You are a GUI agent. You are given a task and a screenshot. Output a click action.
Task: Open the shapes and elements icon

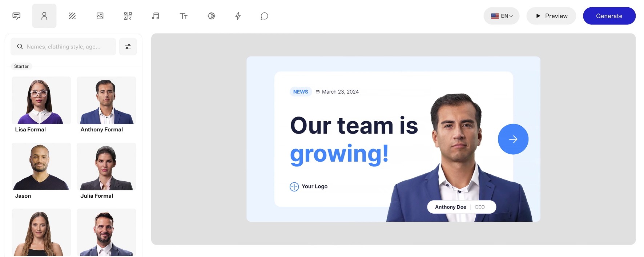(128, 16)
